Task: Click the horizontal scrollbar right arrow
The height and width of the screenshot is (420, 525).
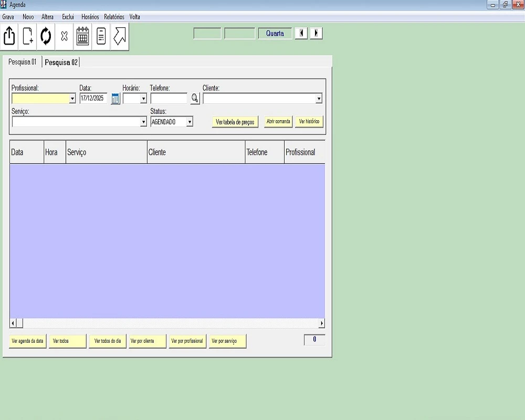Action: 321,323
